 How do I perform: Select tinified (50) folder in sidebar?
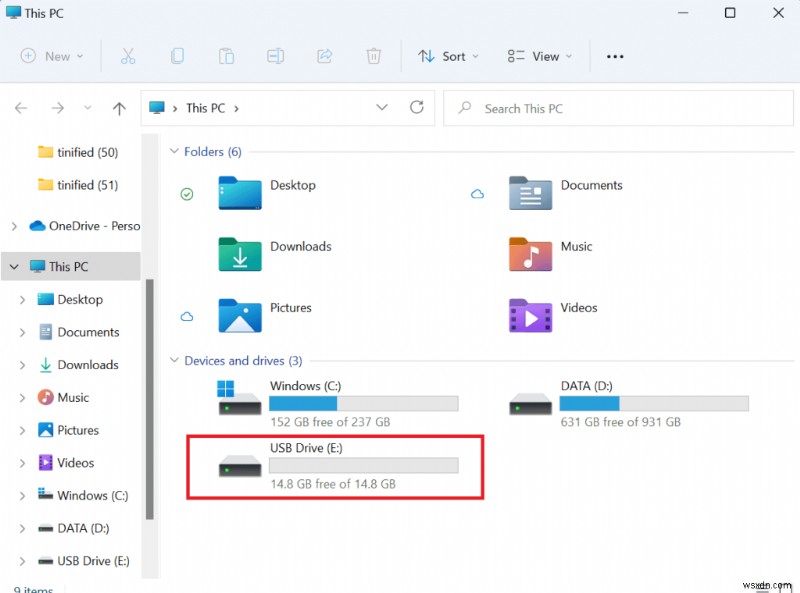[78, 152]
